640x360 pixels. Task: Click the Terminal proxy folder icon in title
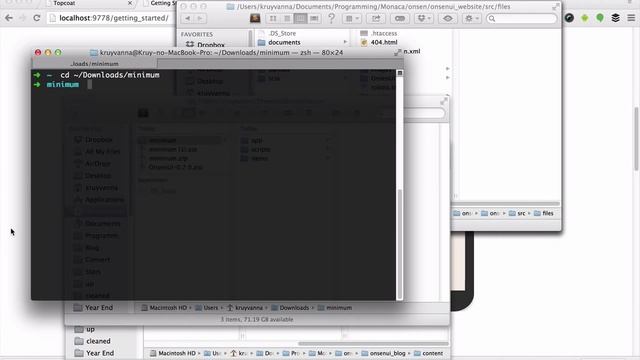click(x=94, y=53)
